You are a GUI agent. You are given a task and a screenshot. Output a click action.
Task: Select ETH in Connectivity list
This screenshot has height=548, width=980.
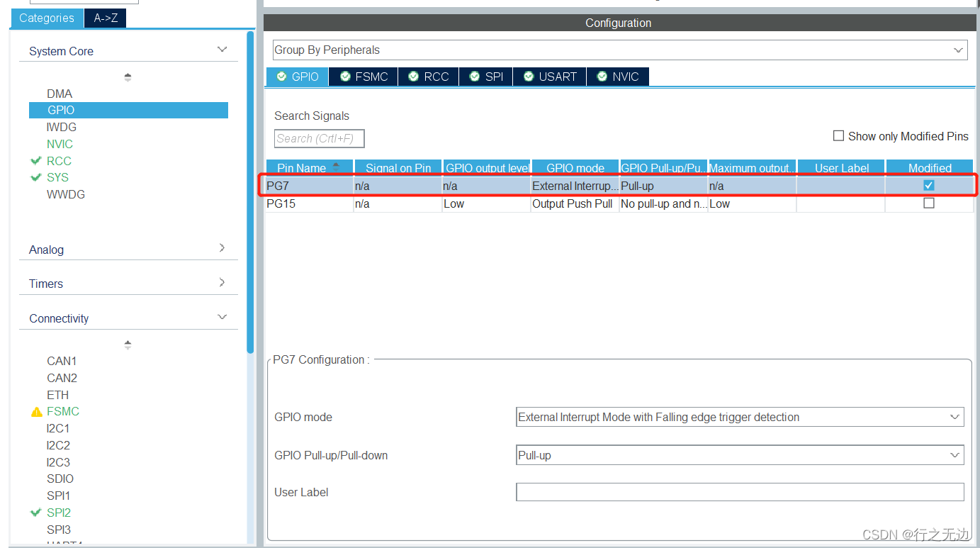[x=58, y=395]
